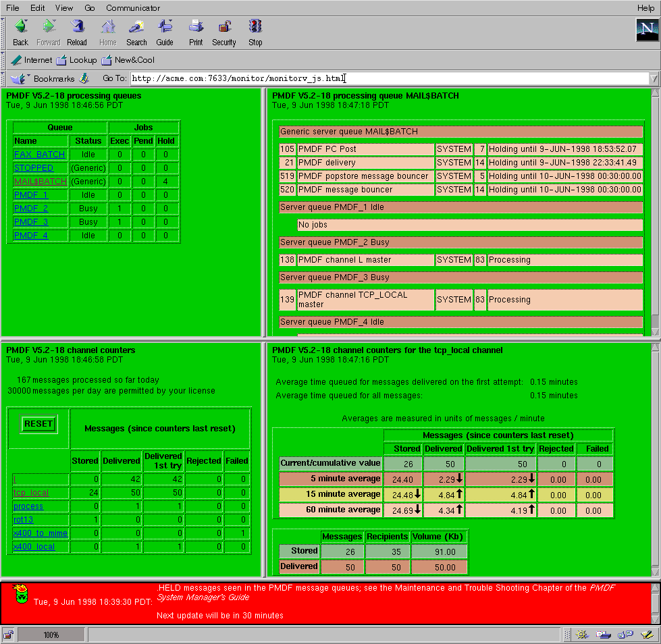The height and width of the screenshot is (644, 661).
Task: Open Security info icon
Action: click(x=224, y=27)
